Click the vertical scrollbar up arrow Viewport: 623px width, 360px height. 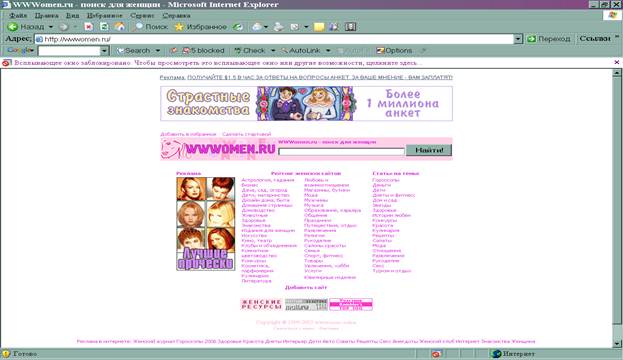617,73
